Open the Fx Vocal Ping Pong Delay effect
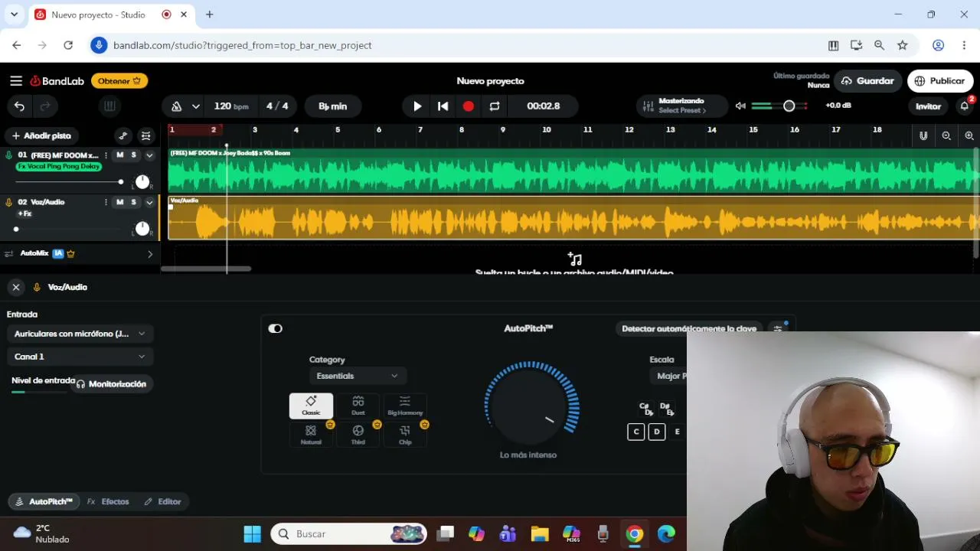This screenshot has height=551, width=980. [59, 166]
